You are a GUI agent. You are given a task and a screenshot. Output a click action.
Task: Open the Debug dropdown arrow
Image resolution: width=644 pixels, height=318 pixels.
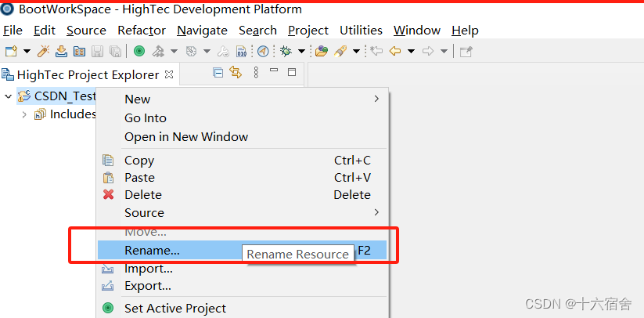[x=301, y=52]
